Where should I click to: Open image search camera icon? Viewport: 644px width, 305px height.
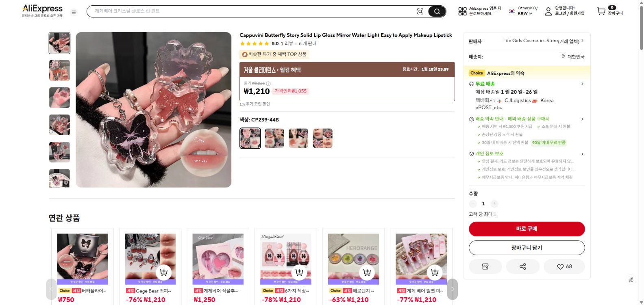pos(420,11)
